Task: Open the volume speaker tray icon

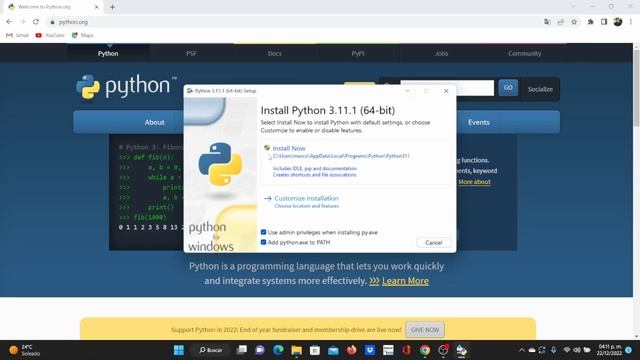Action: (577, 350)
